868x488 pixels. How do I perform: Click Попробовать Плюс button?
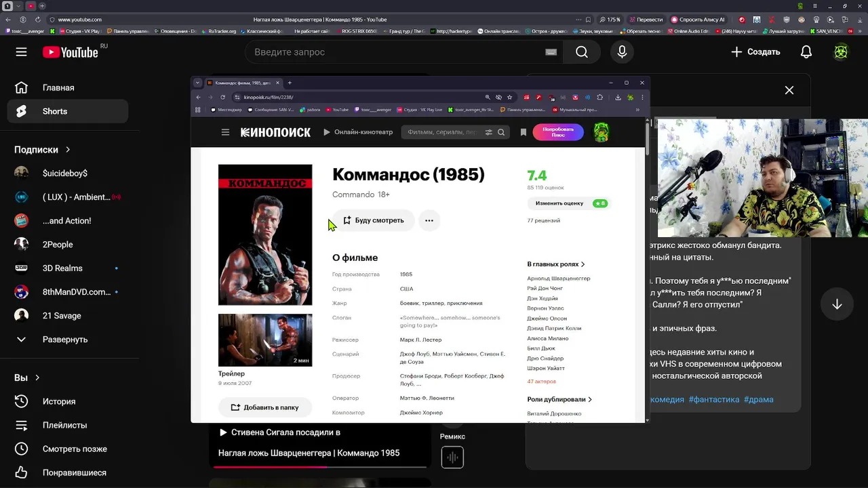[558, 132]
